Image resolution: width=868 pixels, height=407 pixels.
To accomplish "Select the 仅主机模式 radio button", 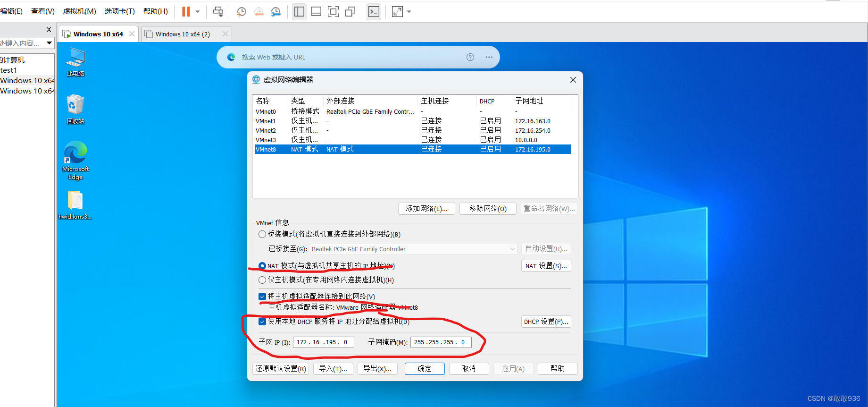I will (x=262, y=280).
